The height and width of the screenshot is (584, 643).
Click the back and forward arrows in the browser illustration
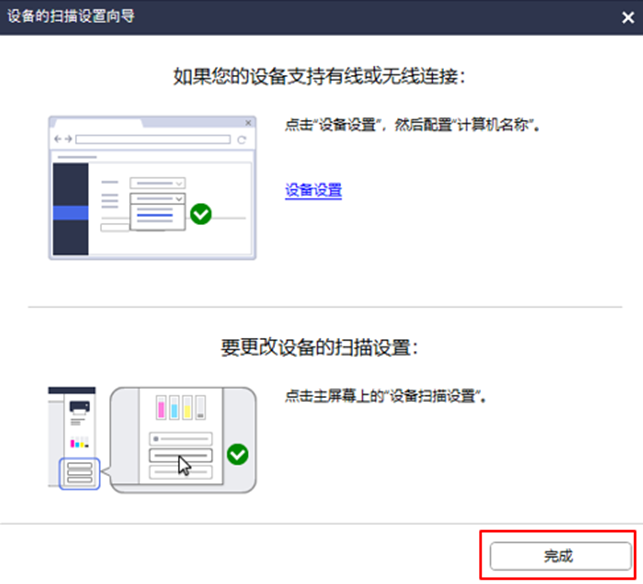click(x=62, y=138)
